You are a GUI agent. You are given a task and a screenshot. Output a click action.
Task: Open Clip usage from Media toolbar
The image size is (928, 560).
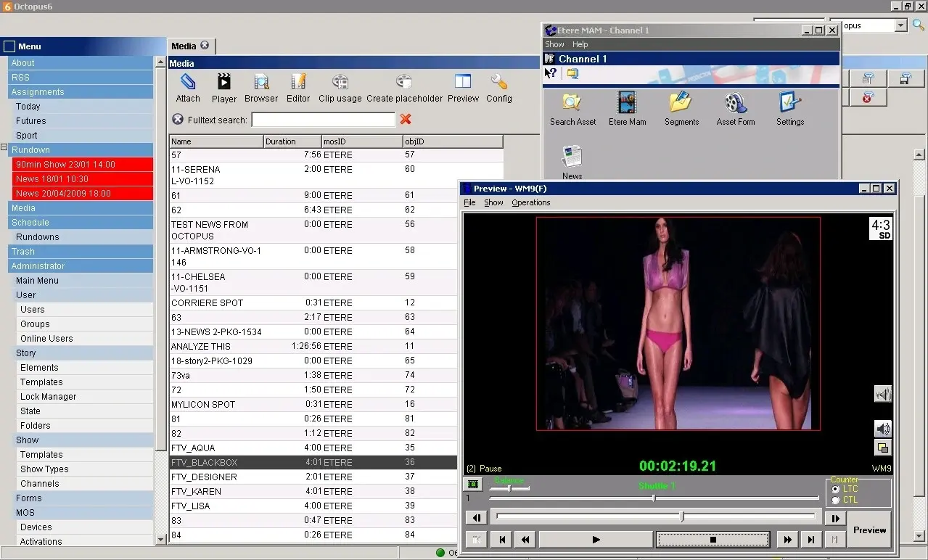click(x=340, y=82)
